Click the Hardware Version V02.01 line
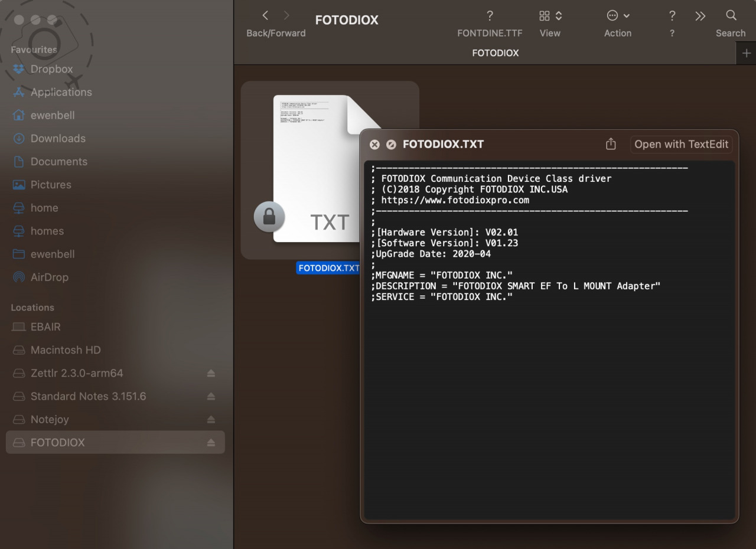This screenshot has height=549, width=756. point(444,232)
